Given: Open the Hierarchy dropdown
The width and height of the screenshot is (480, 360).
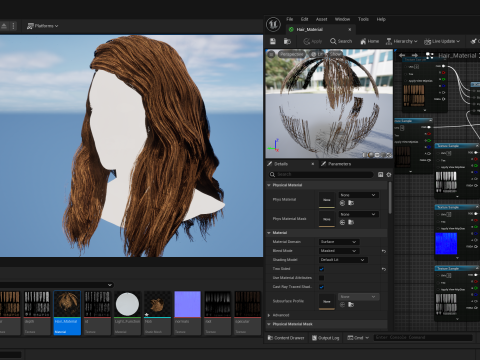Looking at the screenshot, I should pos(401,41).
